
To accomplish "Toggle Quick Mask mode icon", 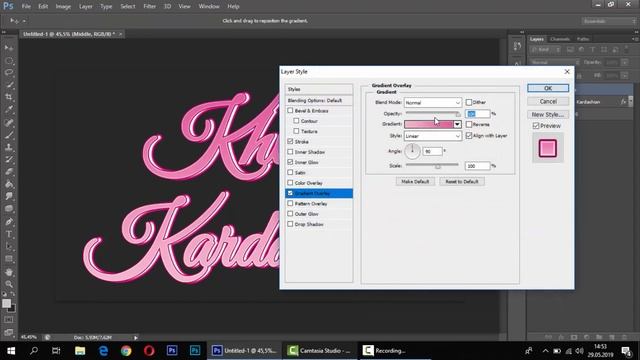I will pyautogui.click(x=9, y=320).
